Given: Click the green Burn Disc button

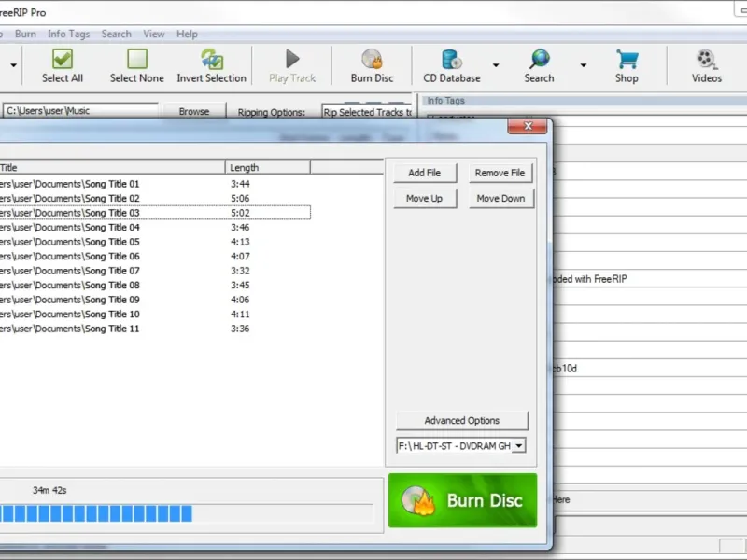Looking at the screenshot, I should 462,500.
